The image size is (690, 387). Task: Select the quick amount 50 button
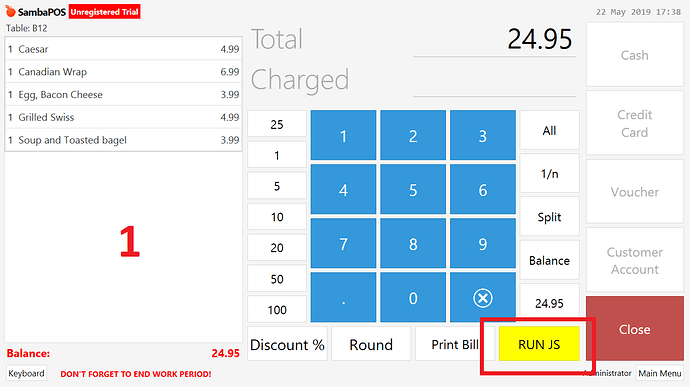pyautogui.click(x=277, y=279)
